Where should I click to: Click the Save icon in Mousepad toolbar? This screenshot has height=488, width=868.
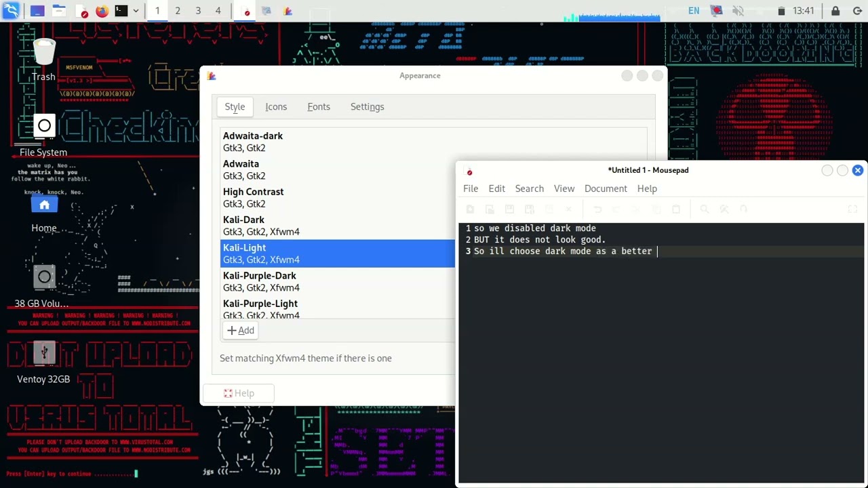coord(510,209)
